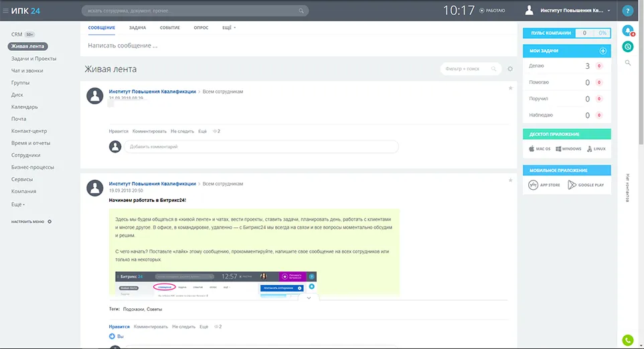This screenshot has width=644, height=349.
Task: Open the notifications bell icon
Action: [627, 30]
